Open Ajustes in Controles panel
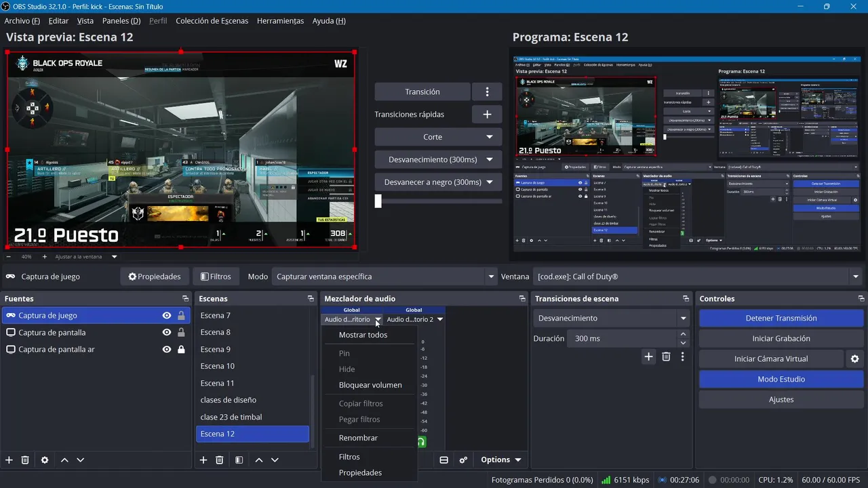The width and height of the screenshot is (868, 488). pyautogui.click(x=781, y=399)
